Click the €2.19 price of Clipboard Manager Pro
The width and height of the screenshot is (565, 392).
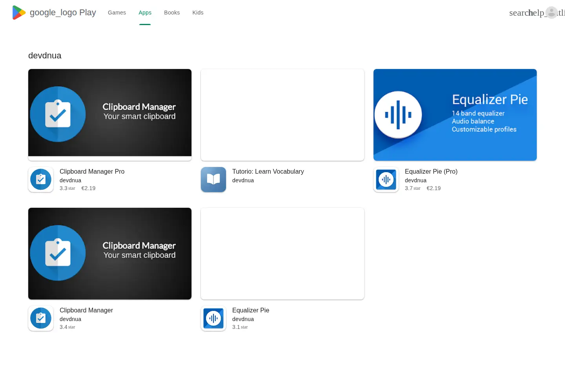click(88, 188)
